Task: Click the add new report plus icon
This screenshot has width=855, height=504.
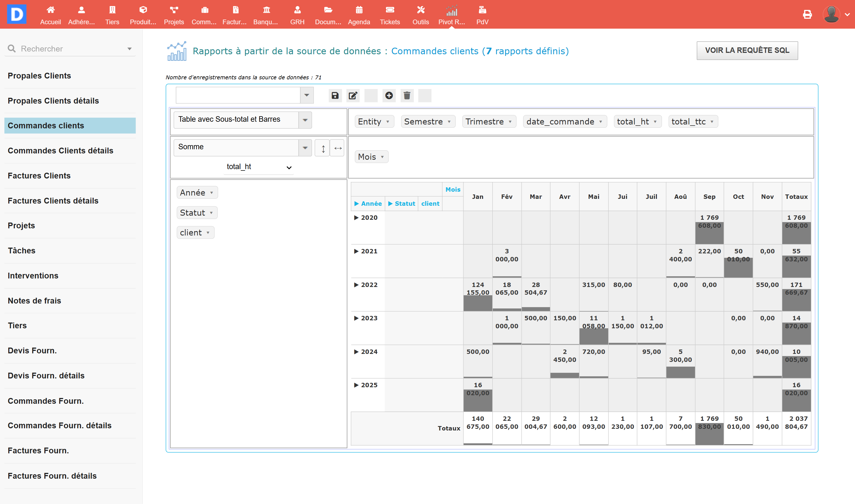Action: pos(389,96)
